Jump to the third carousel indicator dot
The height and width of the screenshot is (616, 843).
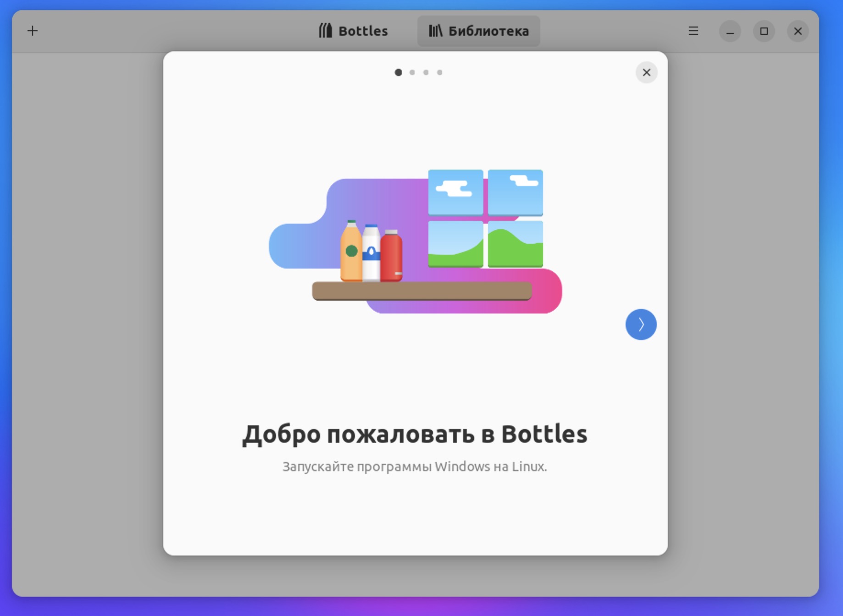coord(426,72)
